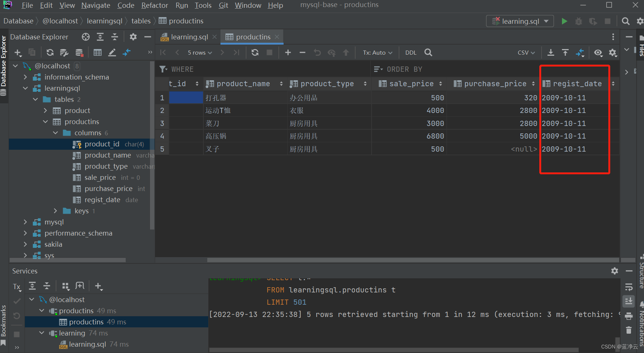Screen dimensions: 644x353
Task: Toggle view options eye icon in grid toolbar
Action: pyautogui.click(x=598, y=53)
